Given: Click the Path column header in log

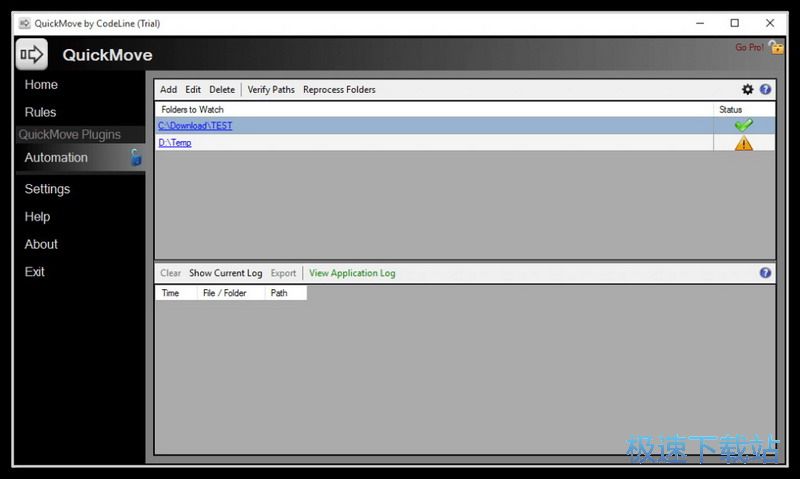Looking at the screenshot, I should [x=279, y=293].
